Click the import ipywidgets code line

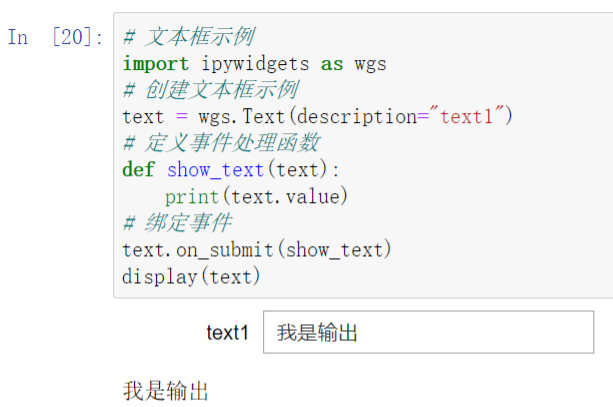(254, 64)
